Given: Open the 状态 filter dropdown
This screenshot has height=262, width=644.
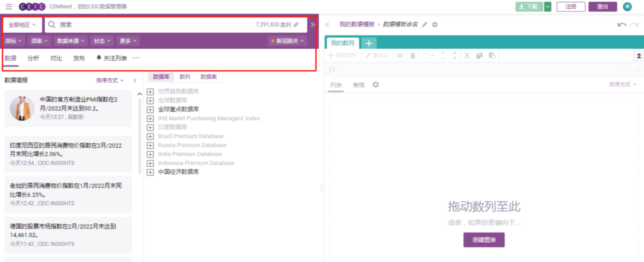Looking at the screenshot, I should tap(102, 41).
